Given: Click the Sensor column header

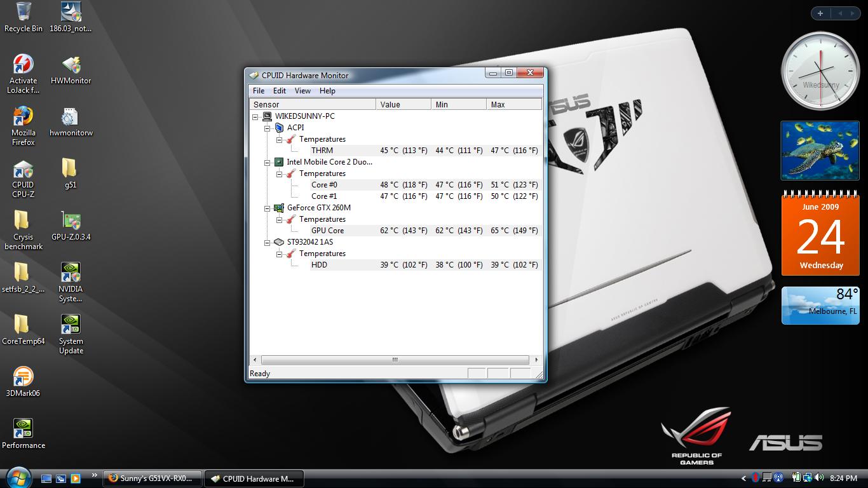Looking at the screenshot, I should [x=313, y=104].
